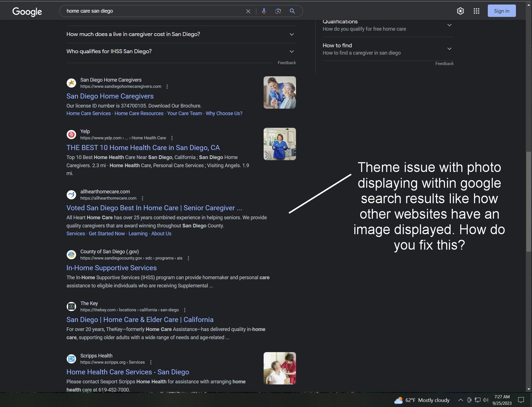The width and height of the screenshot is (532, 407).
Task: Click the Sign in button
Action: [502, 11]
